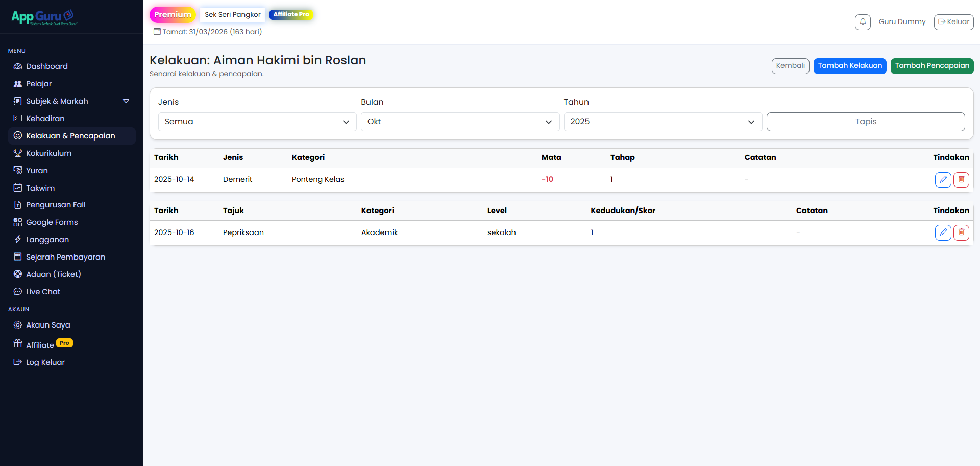Open the Kokurikulum sidebar item
The height and width of the screenshot is (466, 980).
tap(48, 153)
